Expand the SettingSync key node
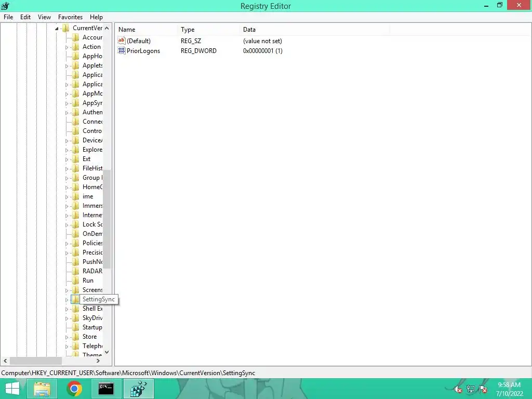This screenshot has height=399, width=532. (x=66, y=300)
